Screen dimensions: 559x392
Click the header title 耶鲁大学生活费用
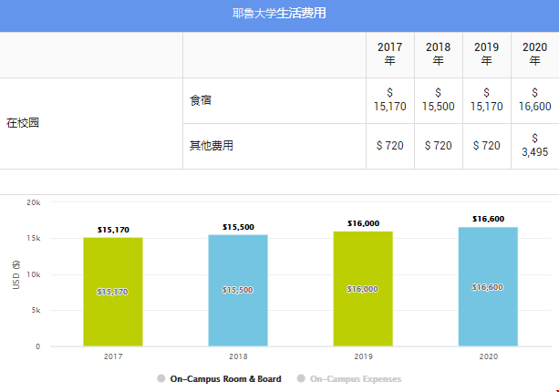click(x=279, y=14)
